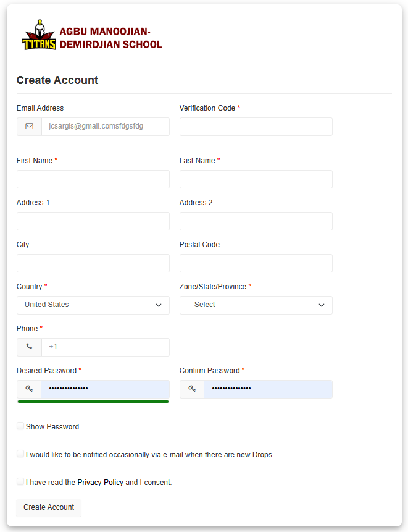This screenshot has height=532, width=408.
Task: Click the City input field
Action: (x=93, y=263)
